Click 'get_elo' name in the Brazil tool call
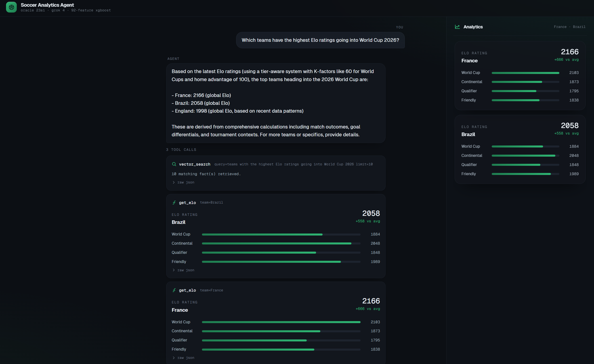 pos(187,203)
